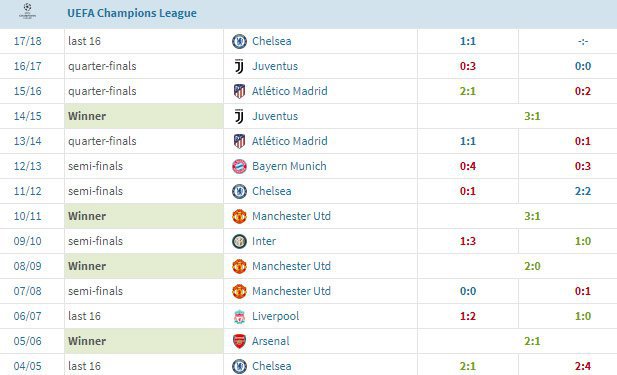
Task: Click the Bayern Munich crest icon
Action: pos(239,166)
